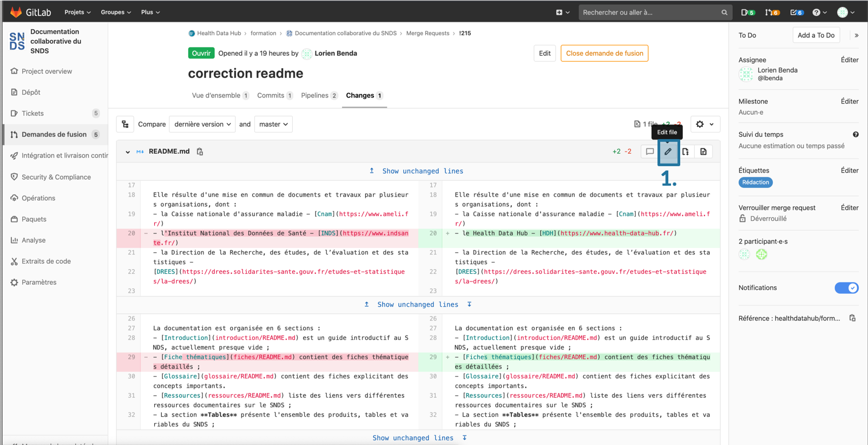Image resolution: width=868 pixels, height=445 pixels.
Task: Click Close demande de fusion button
Action: 604,53
